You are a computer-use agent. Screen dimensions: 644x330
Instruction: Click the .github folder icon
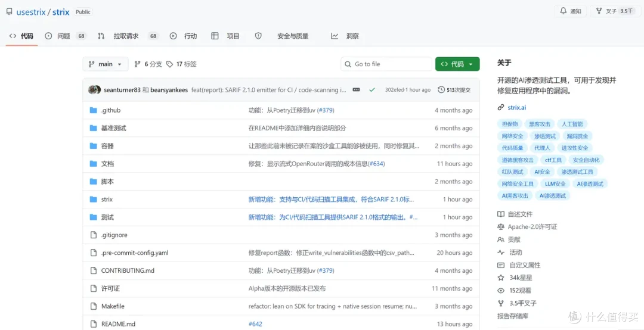(x=93, y=110)
